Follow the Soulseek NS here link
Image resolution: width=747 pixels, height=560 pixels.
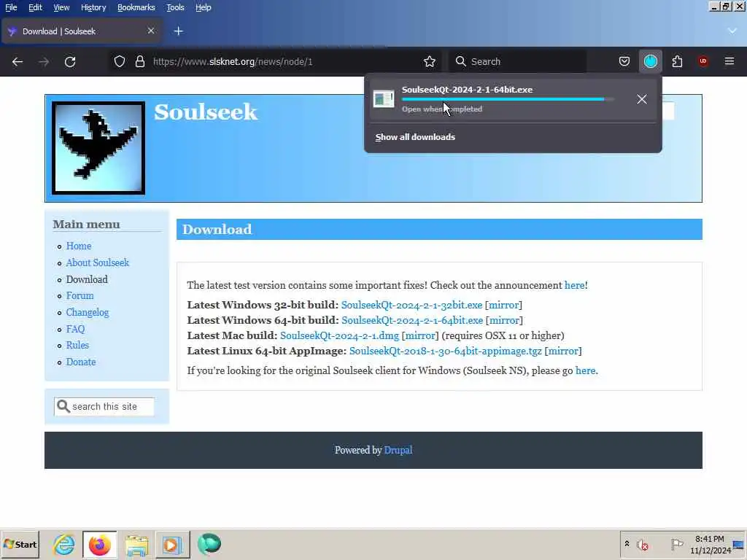pyautogui.click(x=586, y=370)
